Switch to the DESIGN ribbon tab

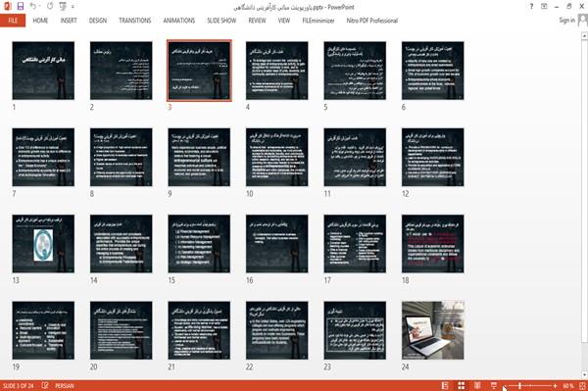pos(98,21)
